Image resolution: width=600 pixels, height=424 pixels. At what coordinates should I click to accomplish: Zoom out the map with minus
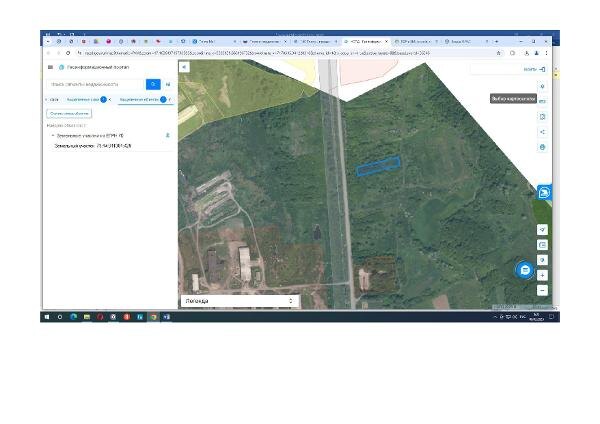click(542, 290)
